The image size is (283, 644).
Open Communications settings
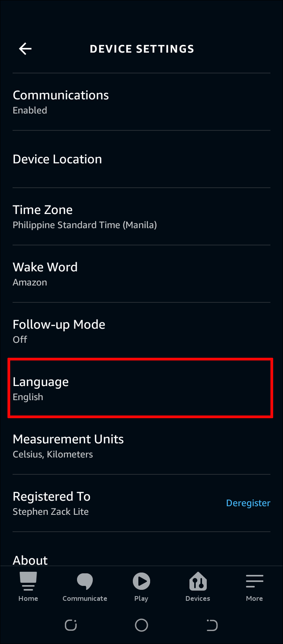coord(61,102)
